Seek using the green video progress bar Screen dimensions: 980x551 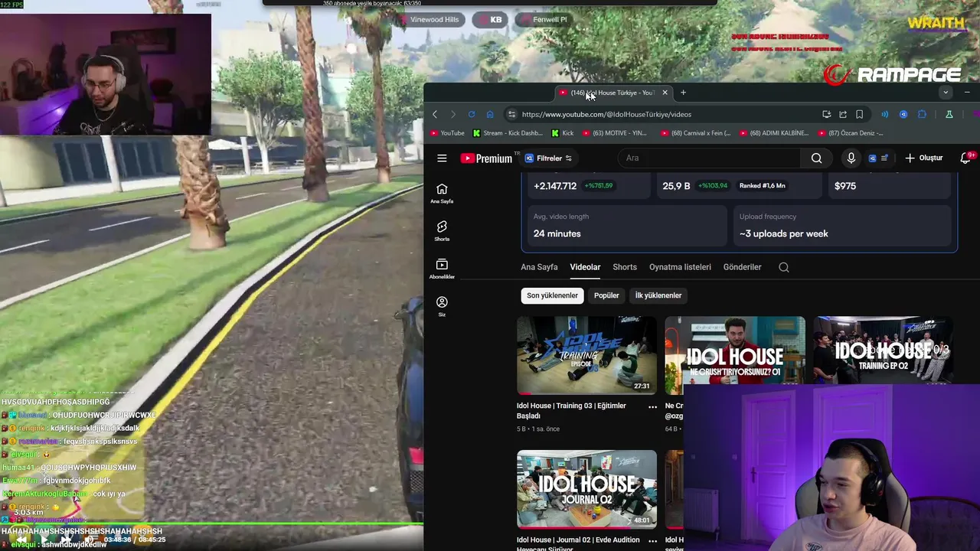click(211, 524)
